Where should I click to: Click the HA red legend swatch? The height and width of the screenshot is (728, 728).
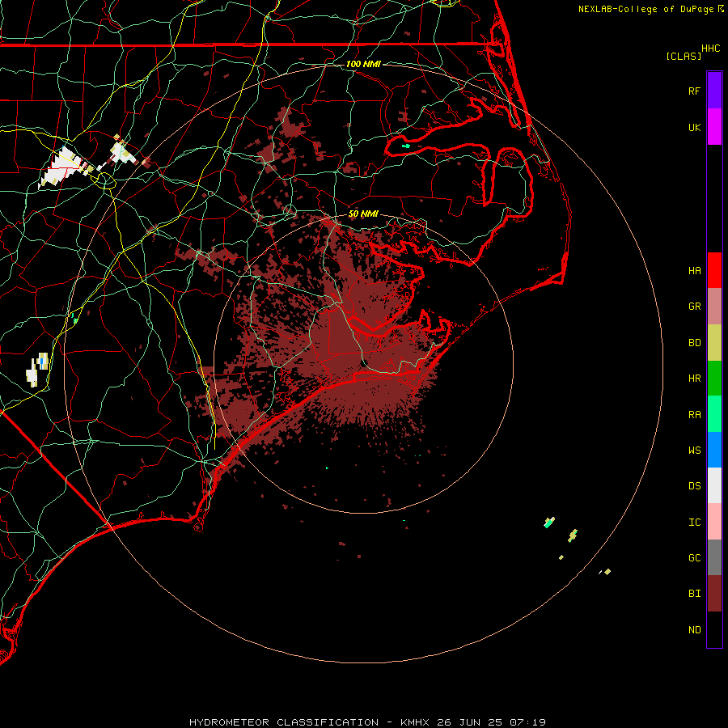tap(714, 270)
